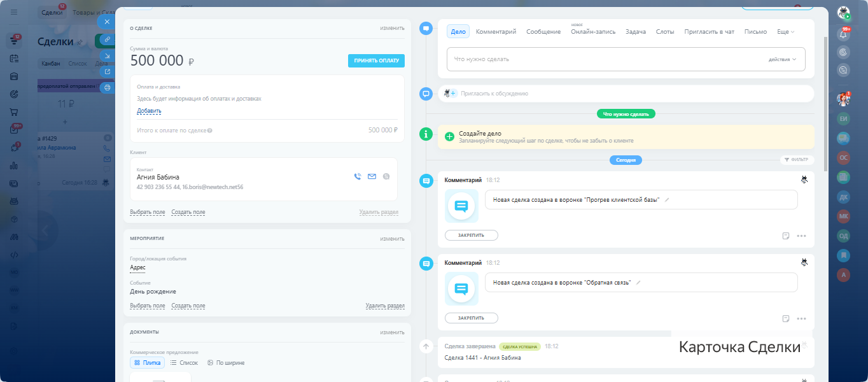The image size is (868, 382).
Task: Switch documents view to Плитка
Action: [x=147, y=363]
